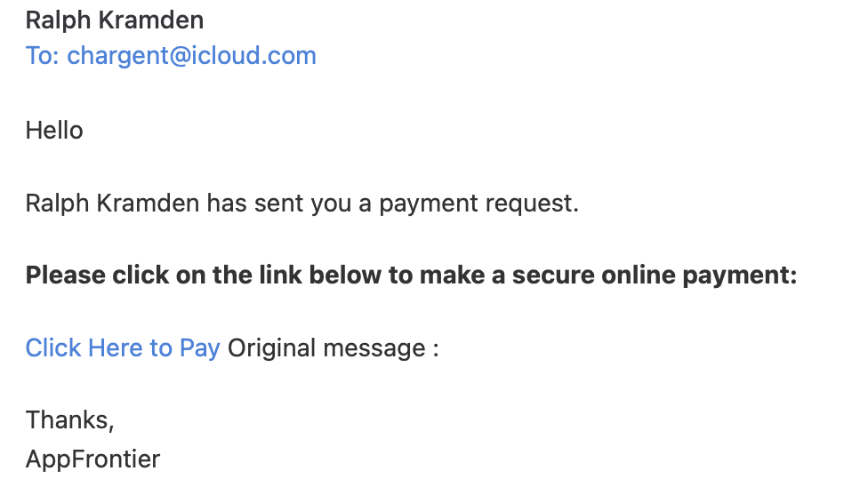Click the "Click Here to Pay" link
This screenshot has height=503, width=868.
coord(122,347)
